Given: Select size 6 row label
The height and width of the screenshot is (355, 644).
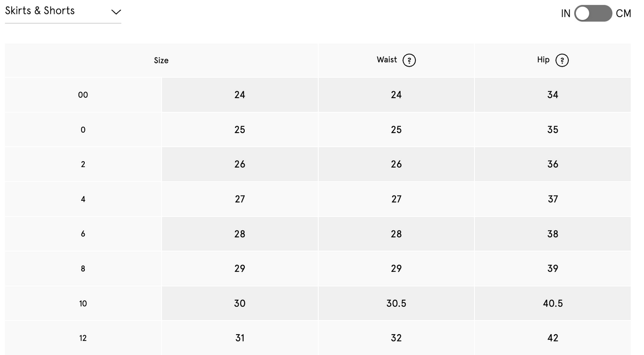Looking at the screenshot, I should [83, 234].
